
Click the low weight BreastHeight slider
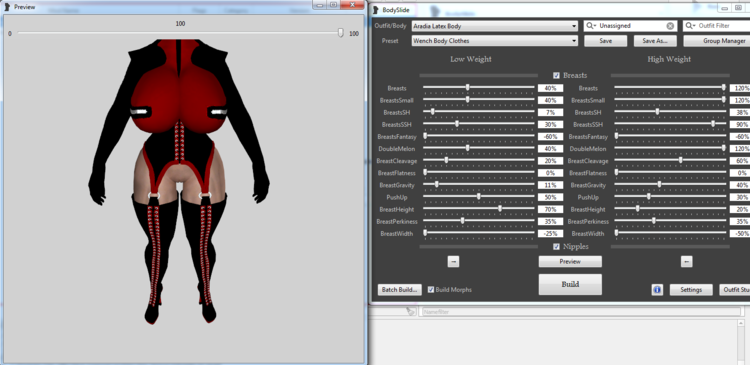click(478, 210)
